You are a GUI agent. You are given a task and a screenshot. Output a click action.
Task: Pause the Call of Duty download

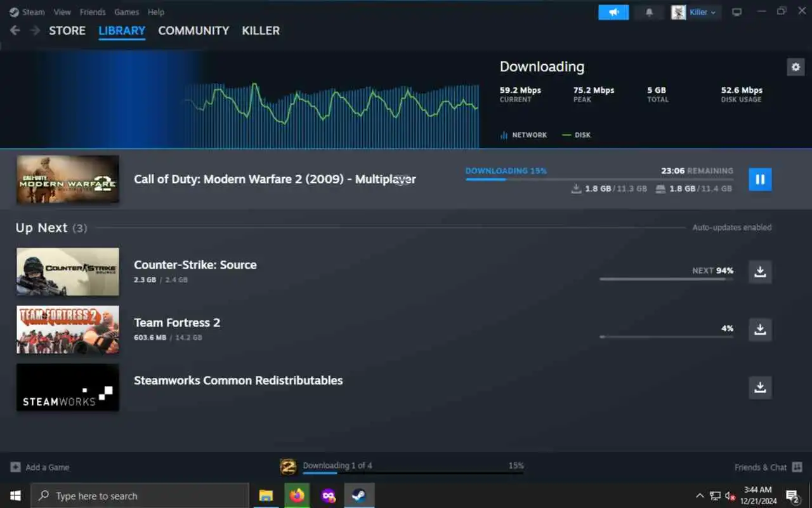pyautogui.click(x=760, y=179)
